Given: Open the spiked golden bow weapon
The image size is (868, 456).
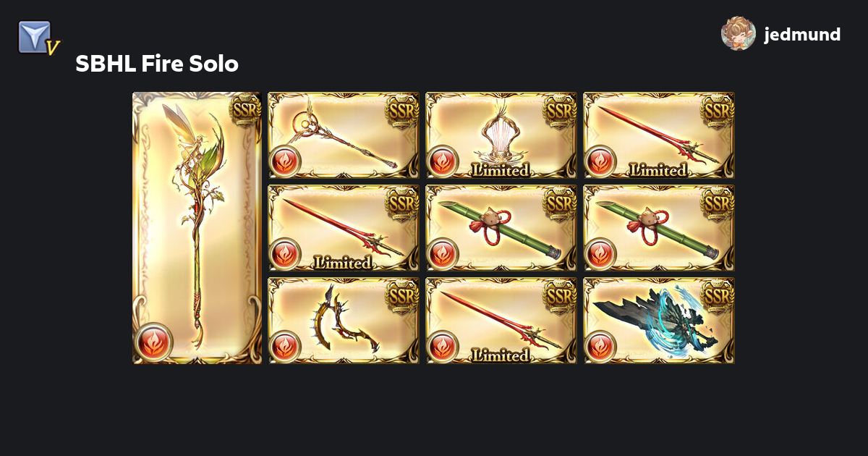Looking at the screenshot, I should (344, 321).
